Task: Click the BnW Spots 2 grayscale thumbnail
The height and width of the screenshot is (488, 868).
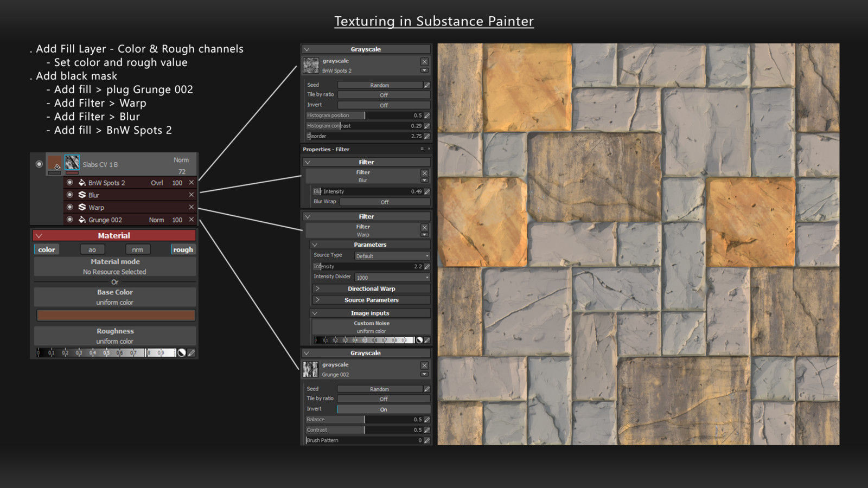Action: [x=311, y=66]
